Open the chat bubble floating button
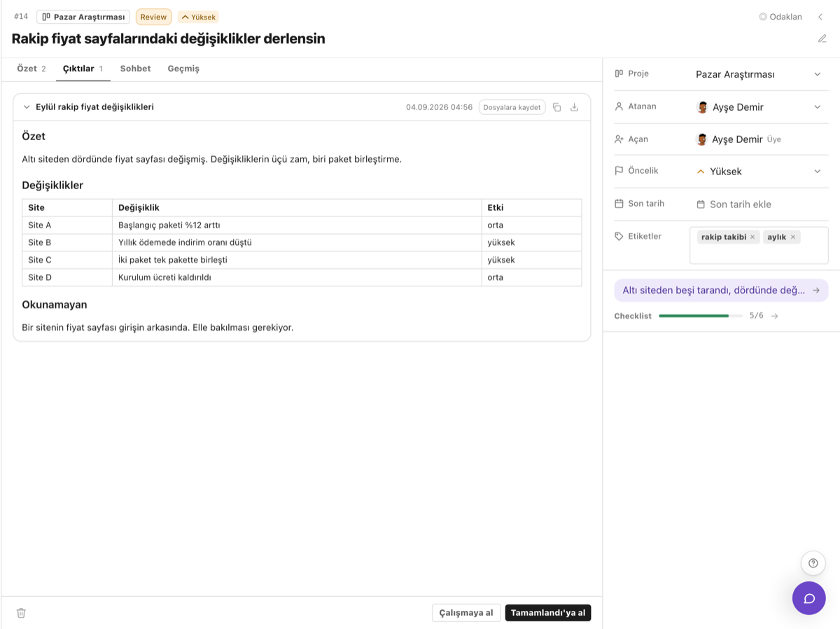Screen dimensions: 840x629 tap(809, 598)
